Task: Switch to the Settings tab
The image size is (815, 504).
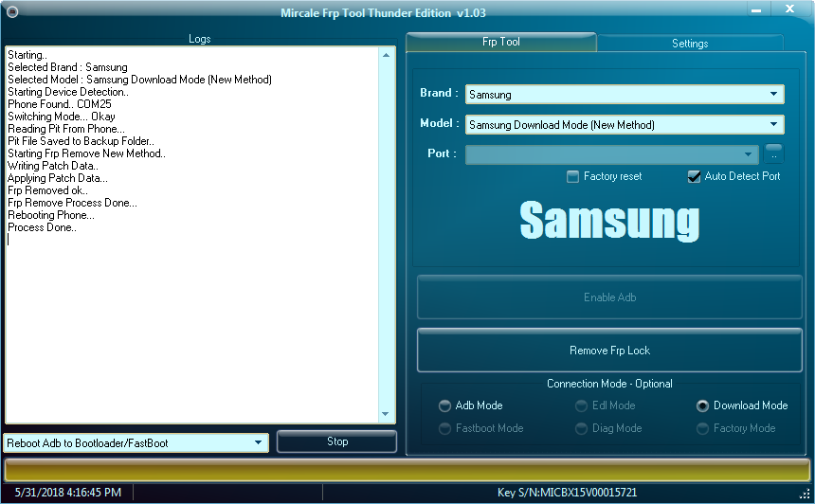Action: tap(690, 44)
